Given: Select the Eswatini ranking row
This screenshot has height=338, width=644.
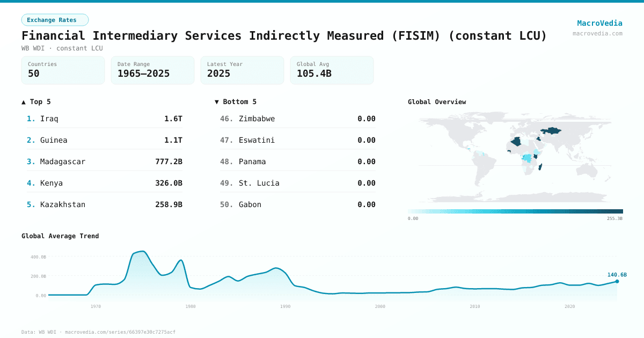Looking at the screenshot, I should click(x=298, y=140).
